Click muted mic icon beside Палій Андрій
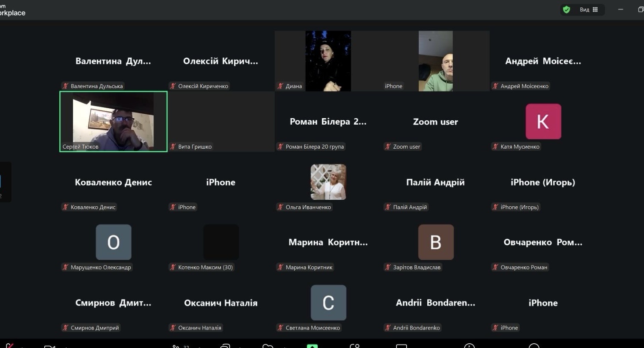This screenshot has width=644, height=348. point(388,207)
